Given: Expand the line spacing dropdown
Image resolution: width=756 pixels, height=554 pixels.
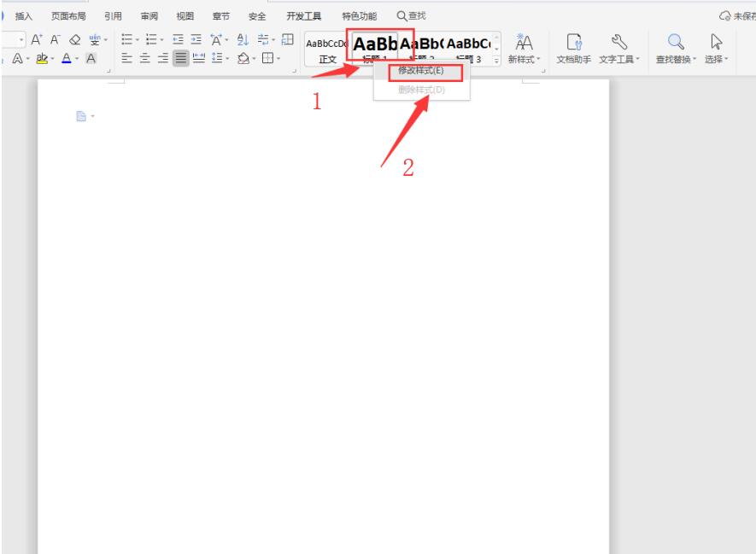Looking at the screenshot, I should pos(226,59).
